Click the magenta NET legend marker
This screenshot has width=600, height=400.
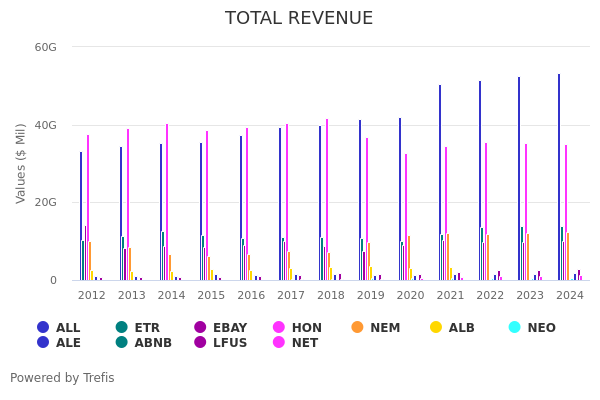click(x=279, y=343)
